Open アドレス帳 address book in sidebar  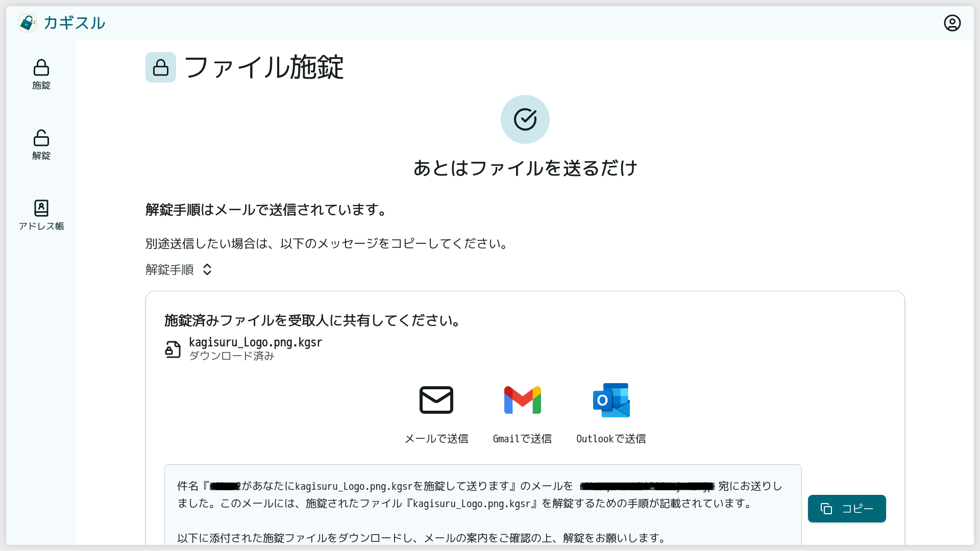pyautogui.click(x=41, y=215)
